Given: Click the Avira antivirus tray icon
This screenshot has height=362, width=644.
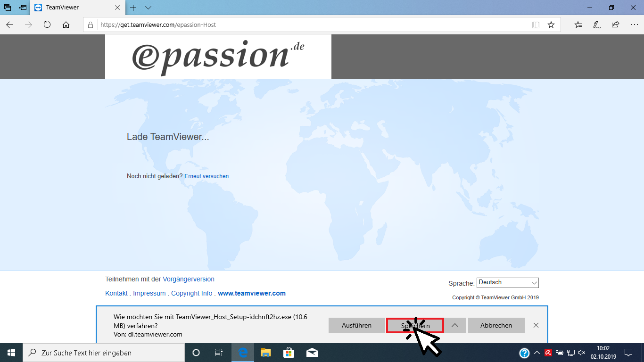Looking at the screenshot, I should 548,353.
